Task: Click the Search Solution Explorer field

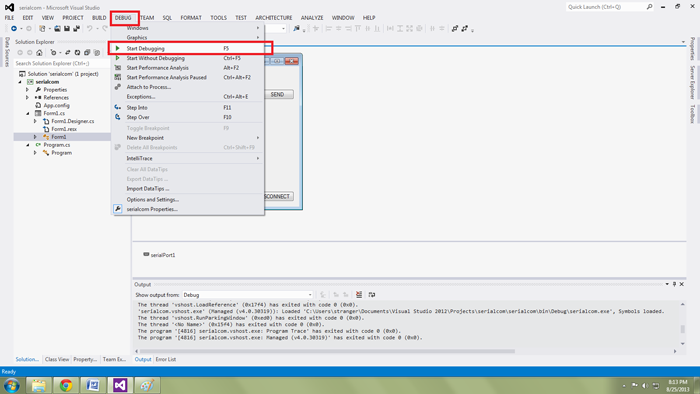Action: [62, 63]
